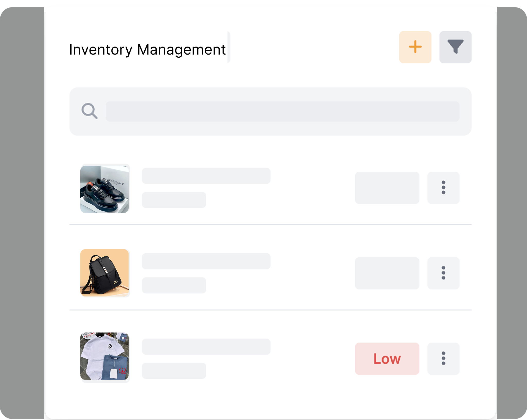Select the t-shirts item name placeholder

[206, 347]
